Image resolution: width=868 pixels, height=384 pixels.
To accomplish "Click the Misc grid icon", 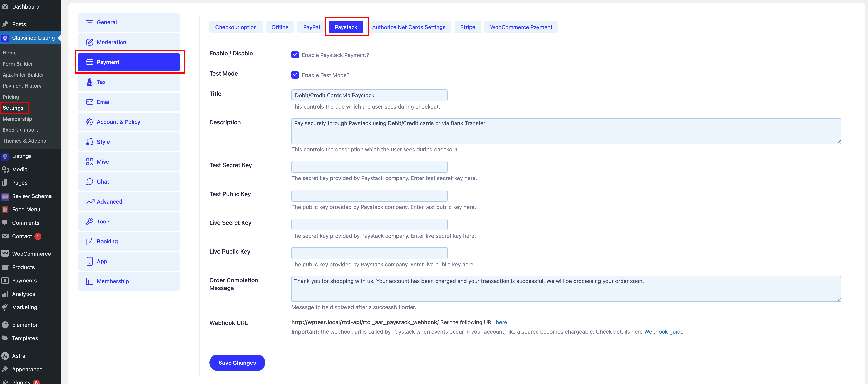I will pos(89,161).
